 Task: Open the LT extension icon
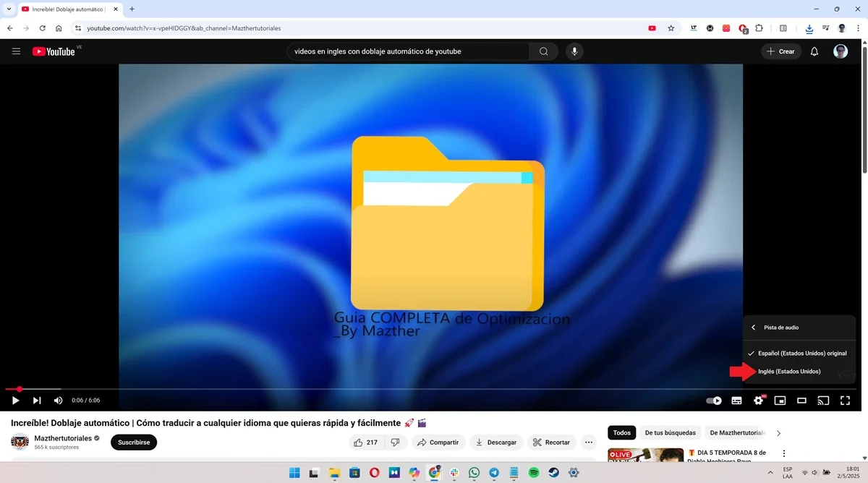pyautogui.click(x=694, y=28)
